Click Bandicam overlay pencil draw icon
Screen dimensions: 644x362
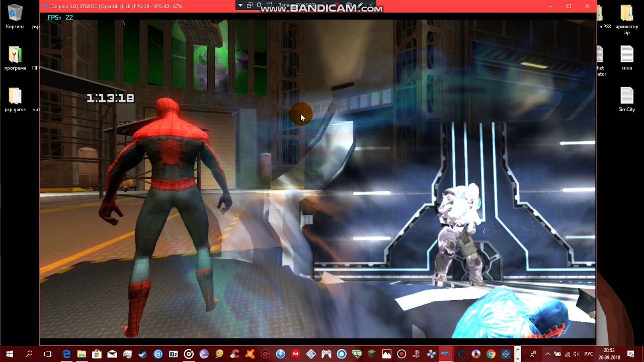360,5
